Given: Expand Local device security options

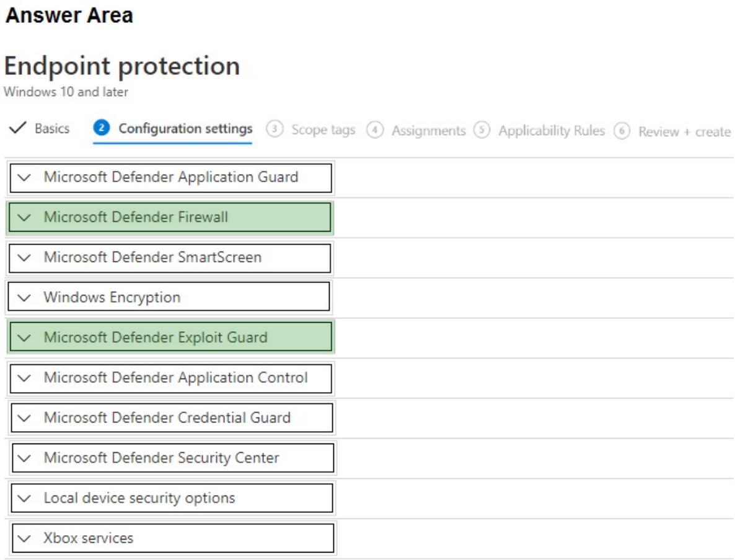Looking at the screenshot, I should (172, 498).
